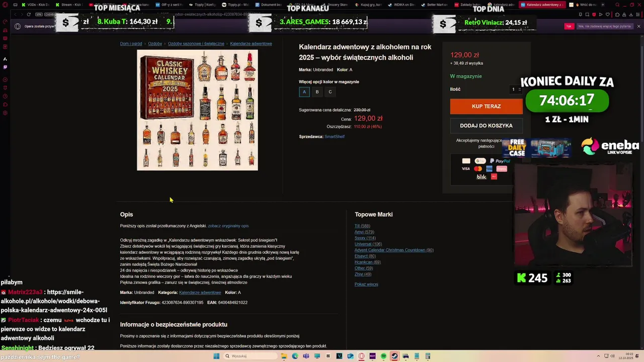Open File Explorer from the taskbar
This screenshot has height=362, width=644.
pos(284,356)
